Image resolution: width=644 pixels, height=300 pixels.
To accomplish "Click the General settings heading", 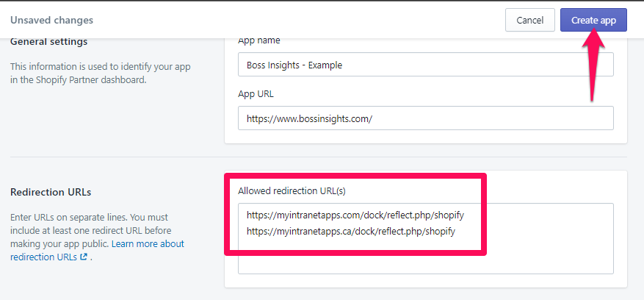I will point(48,41).
